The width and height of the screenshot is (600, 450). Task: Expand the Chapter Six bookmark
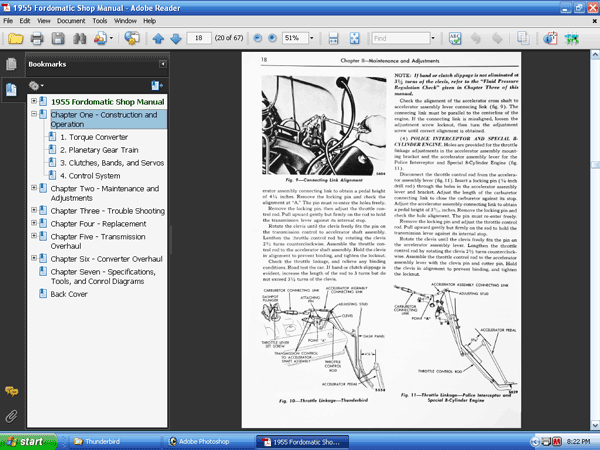[x=35, y=260]
